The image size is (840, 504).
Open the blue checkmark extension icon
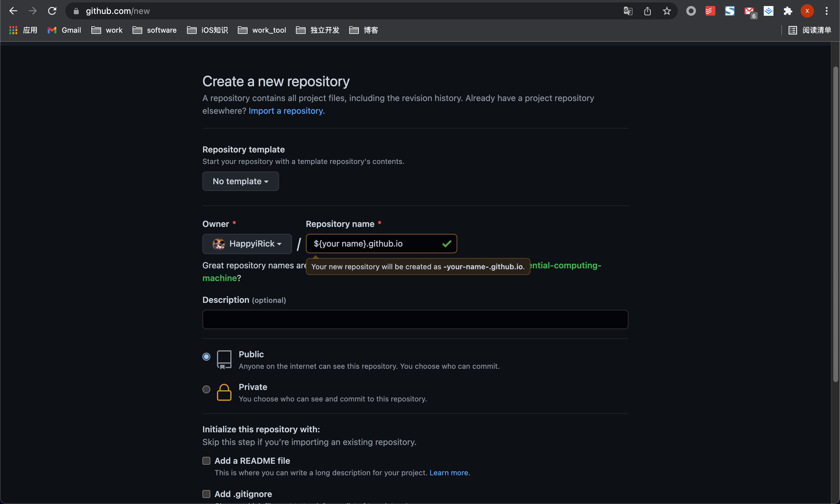coord(768,11)
